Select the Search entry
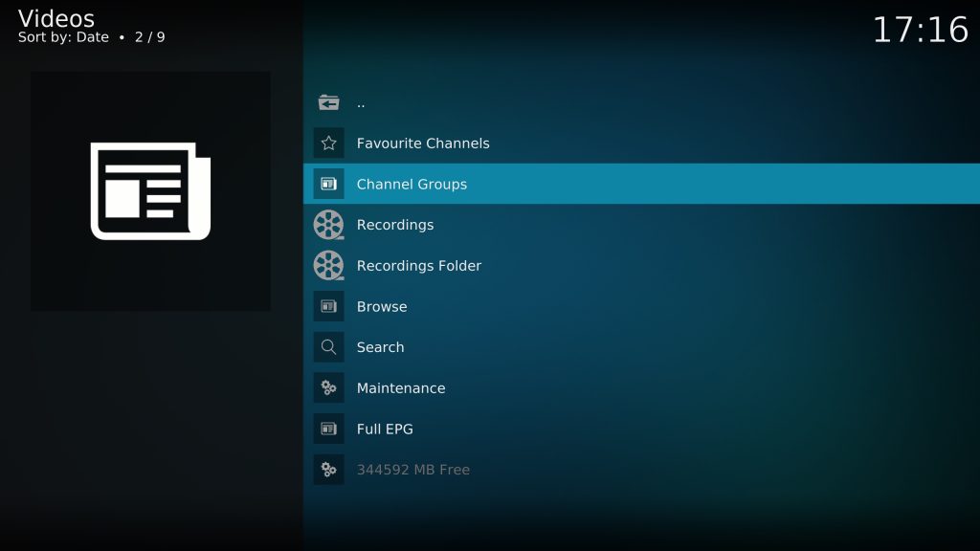The height and width of the screenshot is (551, 980). (380, 347)
